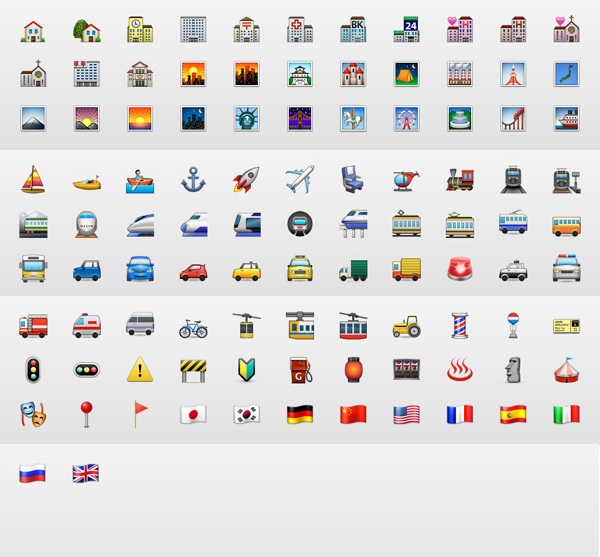Click the yellow warning sign emoji
Image resolution: width=600 pixels, height=557 pixels.
(140, 369)
